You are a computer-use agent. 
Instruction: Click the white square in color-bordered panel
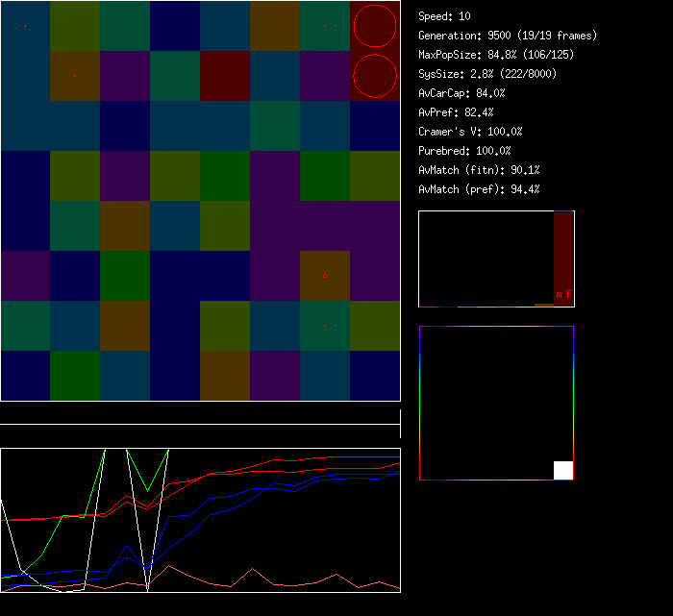(x=563, y=470)
